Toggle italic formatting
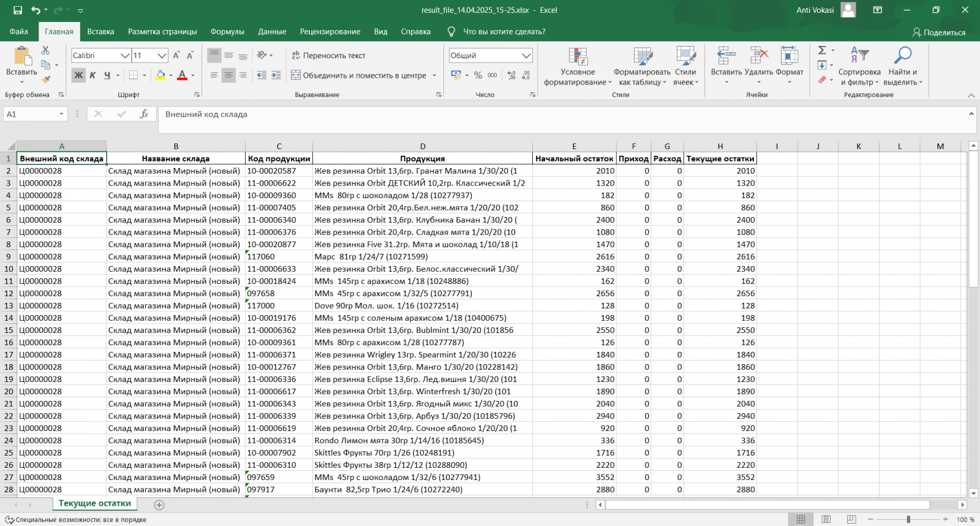The image size is (980, 526). pyautogui.click(x=92, y=75)
